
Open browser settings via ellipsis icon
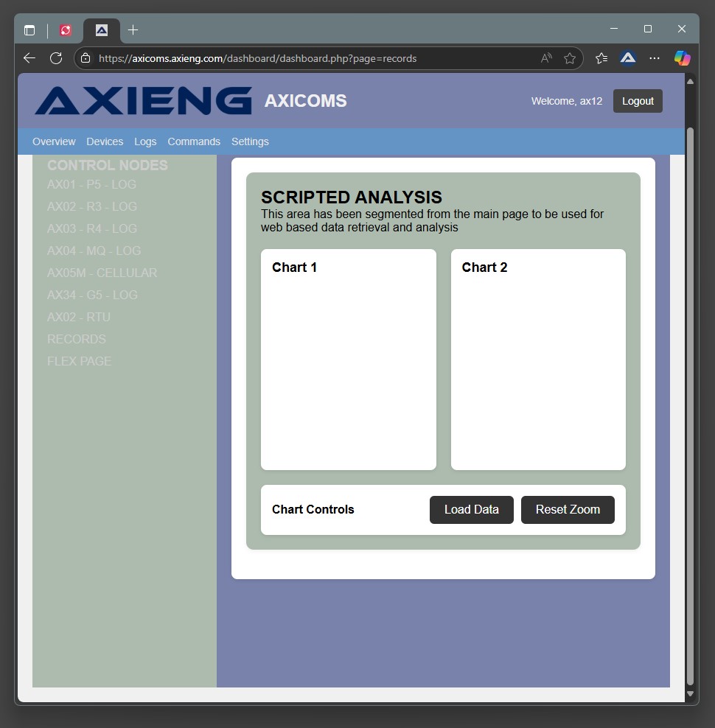(x=655, y=57)
